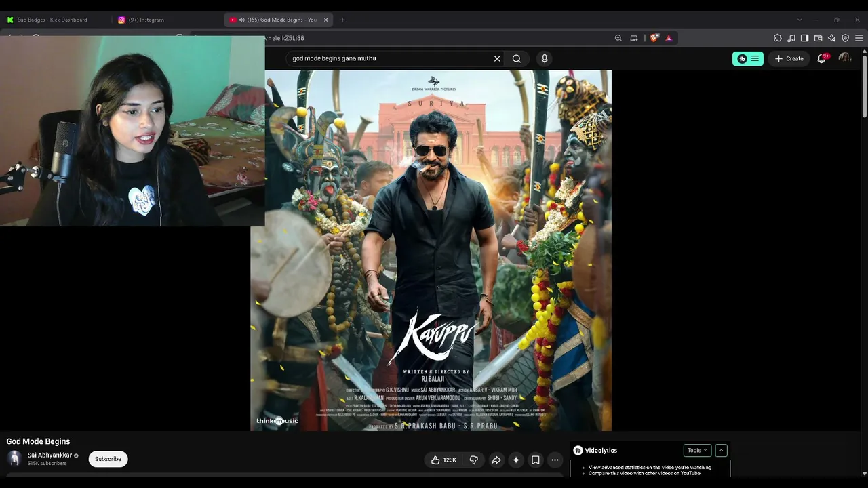Close the God Mode Begins YouTube tab
Viewport: 868px width, 488px height.
click(x=326, y=20)
